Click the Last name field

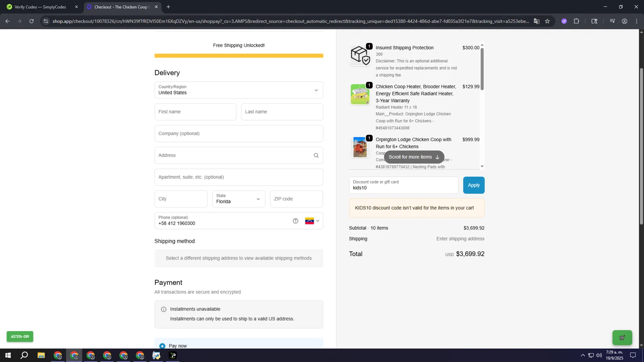pos(282,112)
